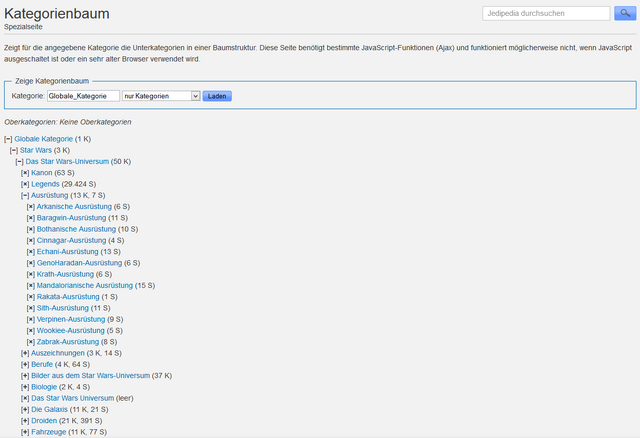Open the Star Wars category link
640x438 pixels.
[x=36, y=150]
